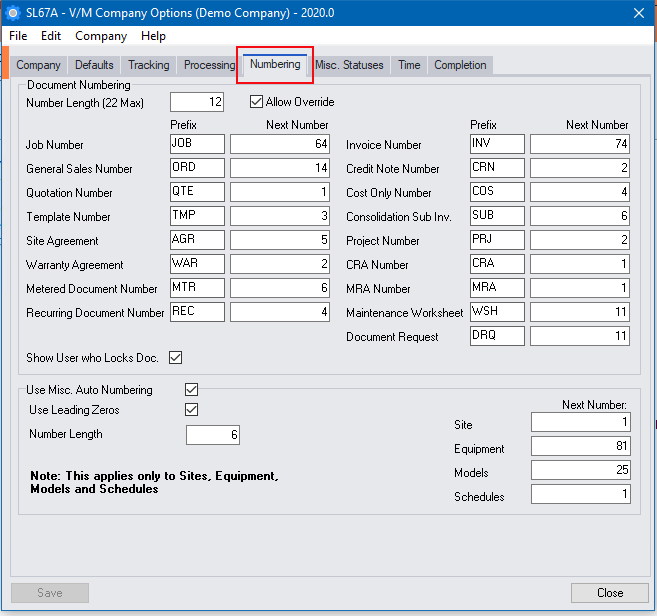Switch to the Defaults tab
Screen dimensions: 657x616
coord(94,65)
